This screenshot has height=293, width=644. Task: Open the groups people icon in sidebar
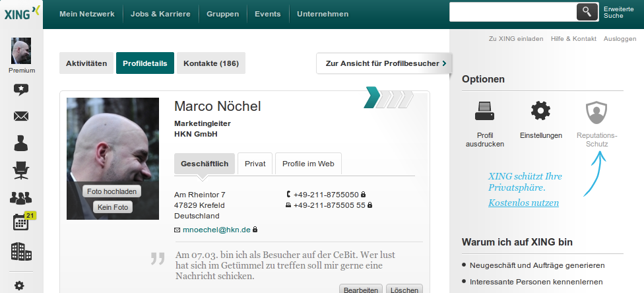21,198
